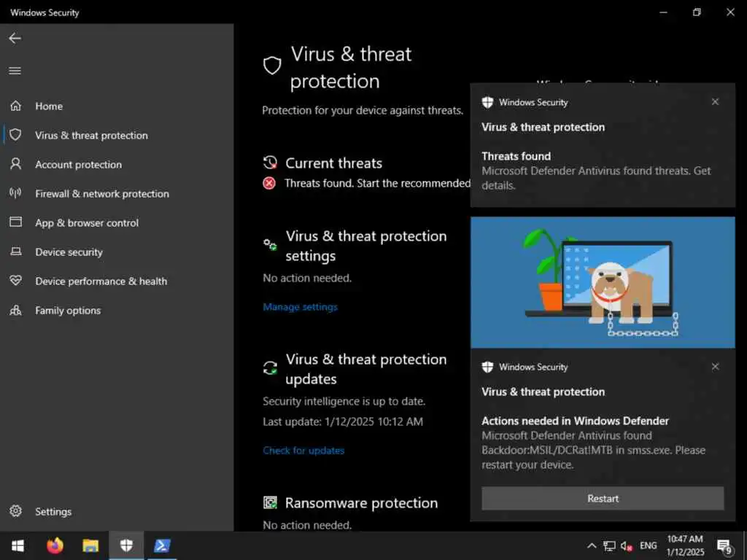Click the Firewall & network antenna icon
This screenshot has height=560, width=747.
(16, 192)
